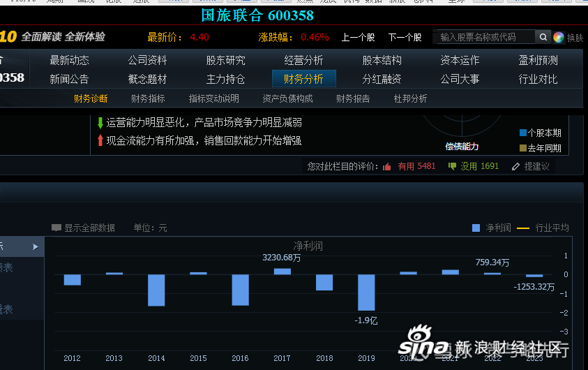
Task: Click the search magnifier icon
Action: (543, 37)
